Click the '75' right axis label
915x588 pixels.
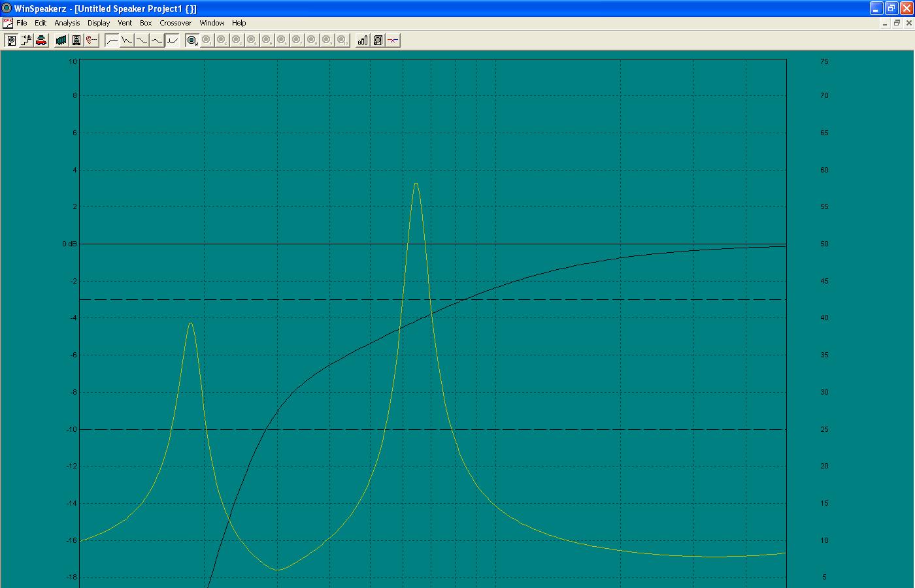(x=824, y=61)
